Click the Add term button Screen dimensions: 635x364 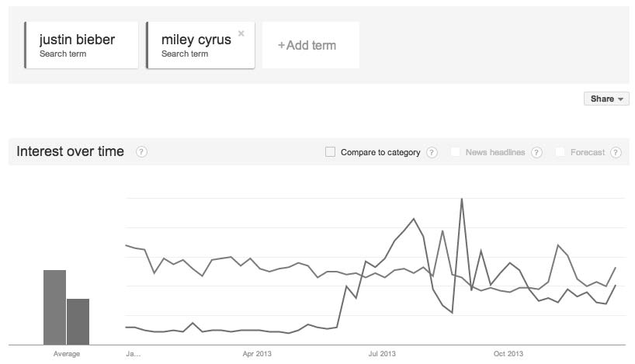pos(311,45)
